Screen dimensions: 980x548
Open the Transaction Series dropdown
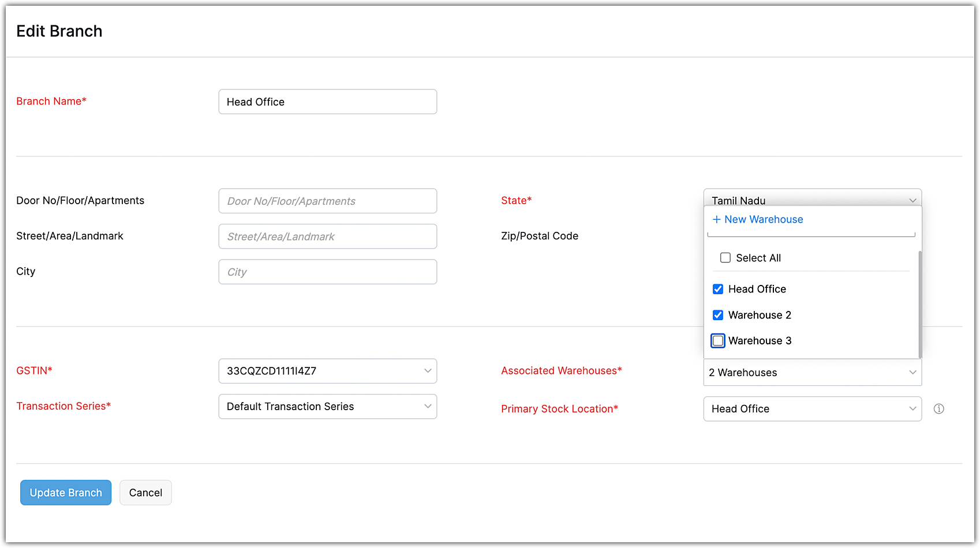[327, 407]
